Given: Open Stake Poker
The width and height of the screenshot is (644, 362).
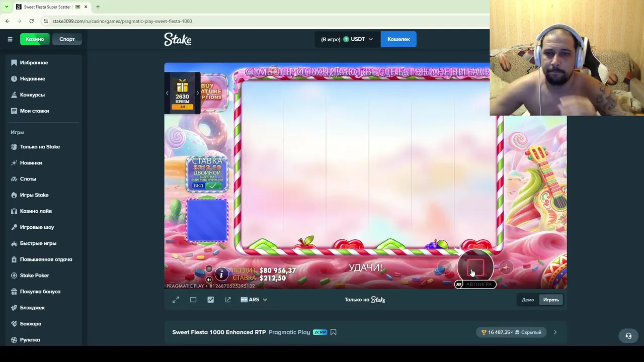Looking at the screenshot, I should point(44,276).
